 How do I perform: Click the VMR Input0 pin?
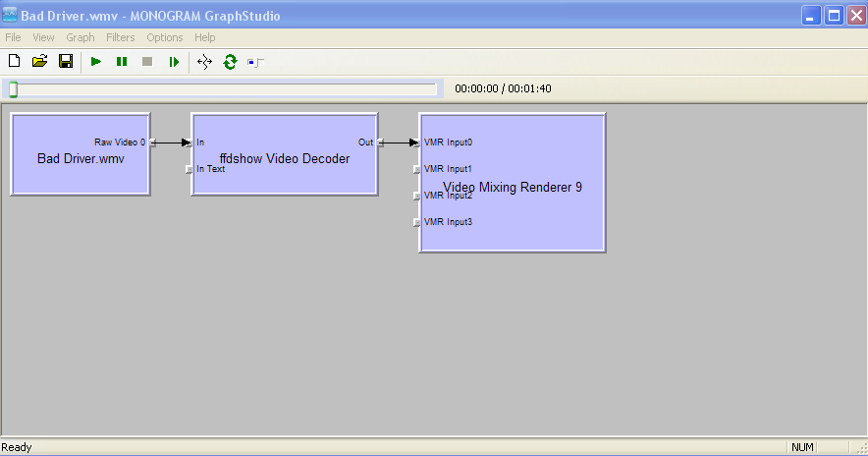pos(417,142)
